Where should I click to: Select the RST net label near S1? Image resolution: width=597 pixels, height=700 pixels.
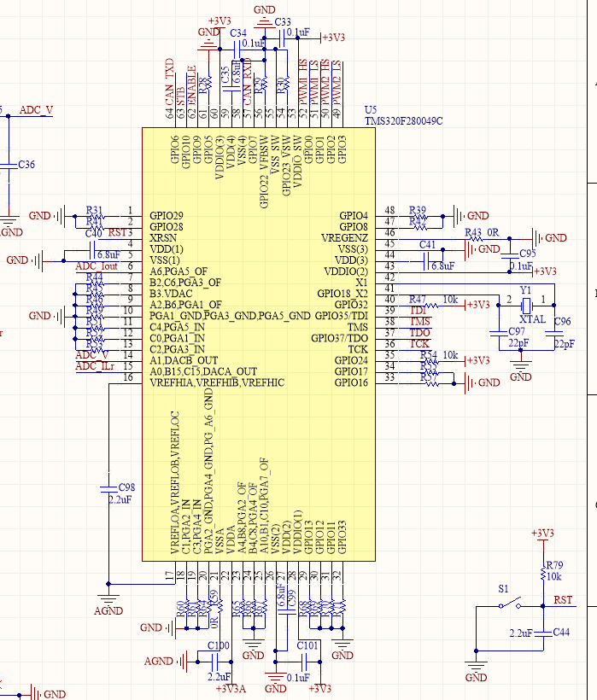pos(563,600)
